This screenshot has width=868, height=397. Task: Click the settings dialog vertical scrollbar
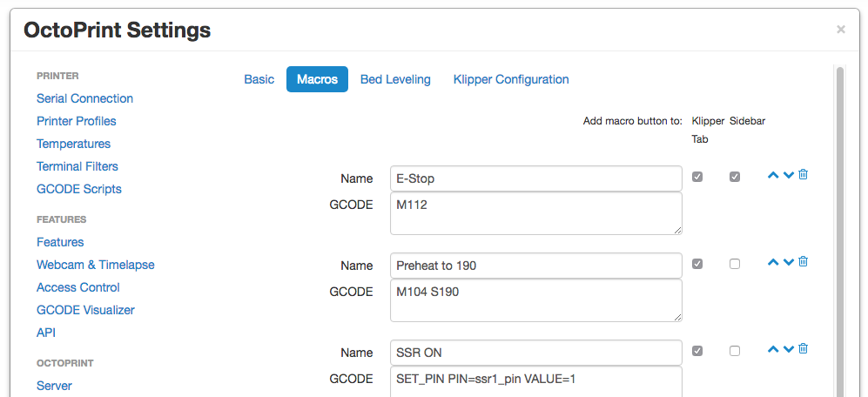(840, 232)
